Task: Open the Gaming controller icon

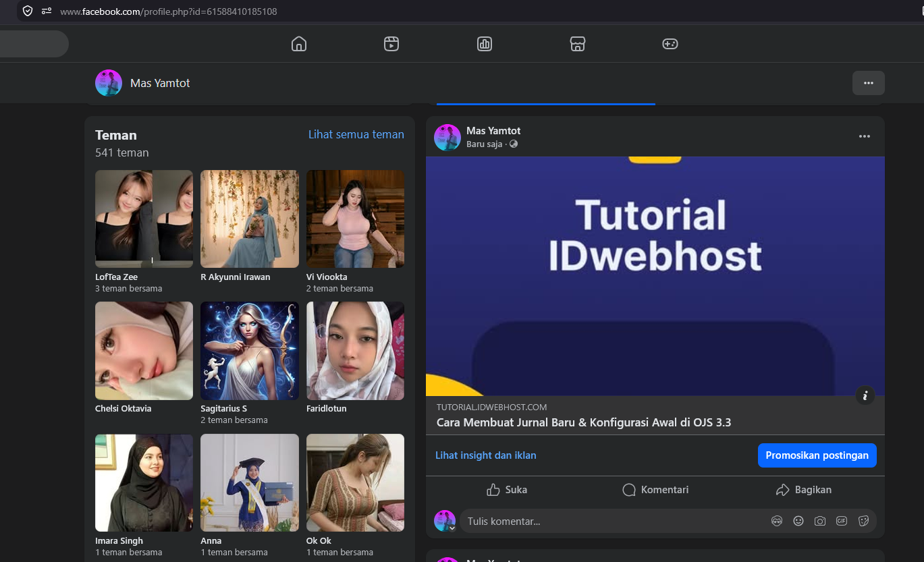Action: tap(670, 44)
